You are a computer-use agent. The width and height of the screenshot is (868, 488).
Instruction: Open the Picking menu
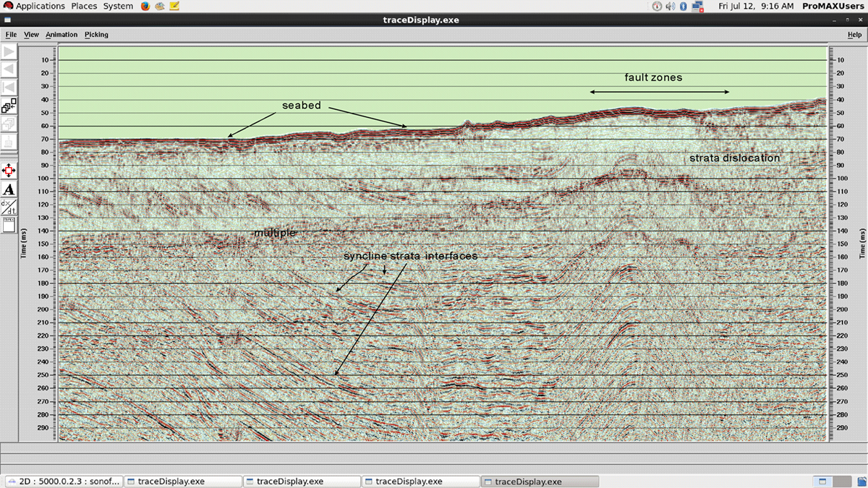tap(96, 34)
